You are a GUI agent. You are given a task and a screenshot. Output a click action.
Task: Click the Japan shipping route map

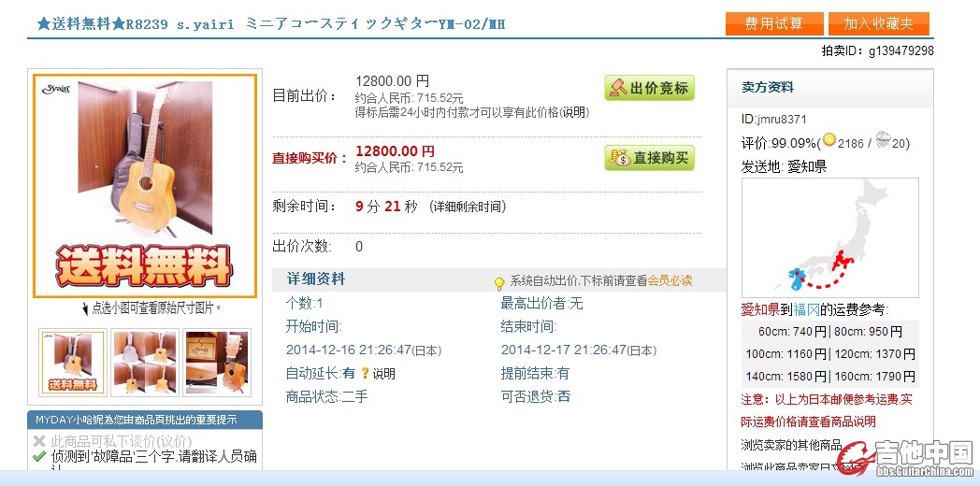pyautogui.click(x=830, y=238)
